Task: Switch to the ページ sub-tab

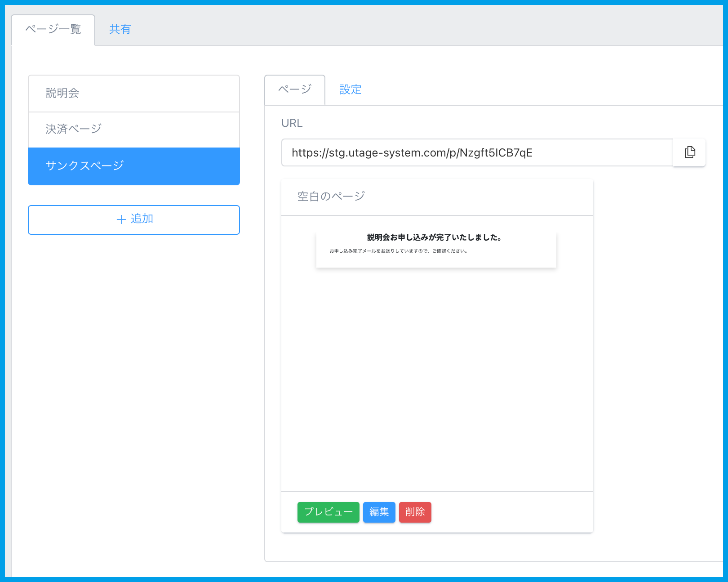Action: [x=295, y=90]
